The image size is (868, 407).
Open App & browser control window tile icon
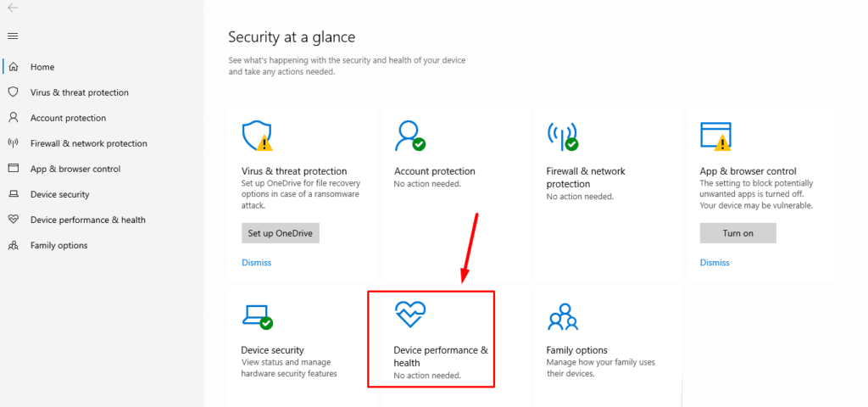(715, 136)
